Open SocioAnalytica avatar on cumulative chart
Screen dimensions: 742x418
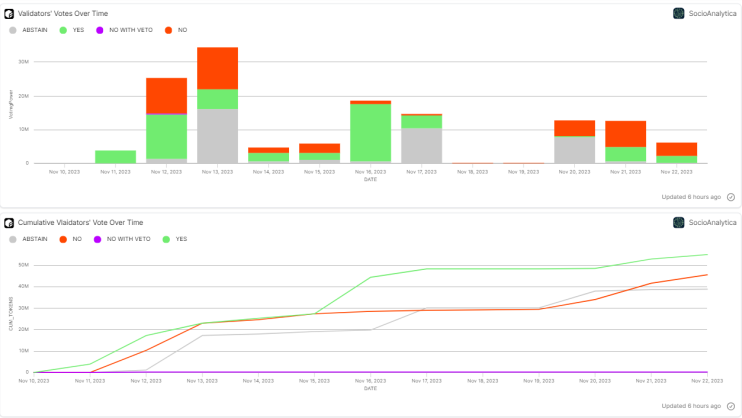[679, 222]
